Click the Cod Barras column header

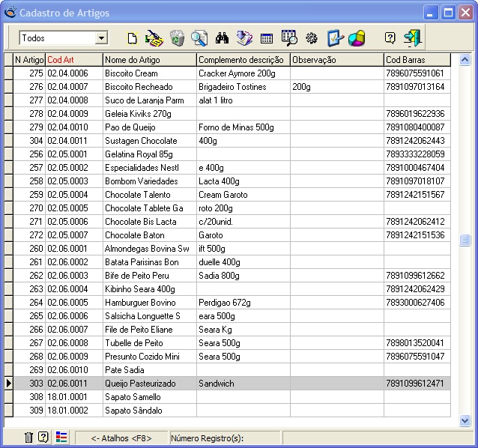tap(417, 60)
